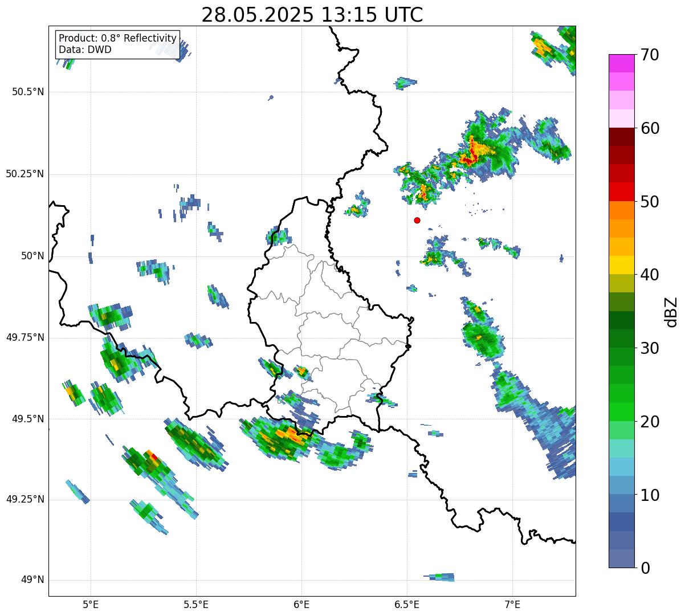The height and width of the screenshot is (616, 685).
Task: Click the 49.25°N latitude label
Action: pyautogui.click(x=25, y=499)
